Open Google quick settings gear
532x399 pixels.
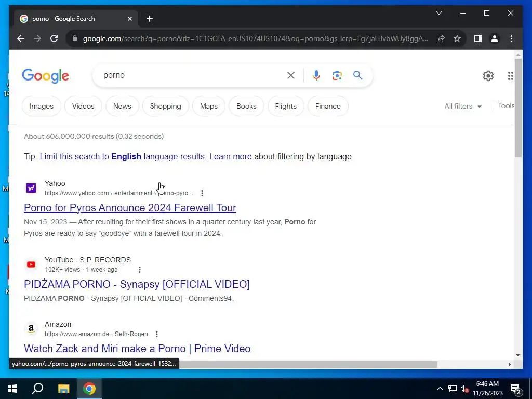click(488, 76)
